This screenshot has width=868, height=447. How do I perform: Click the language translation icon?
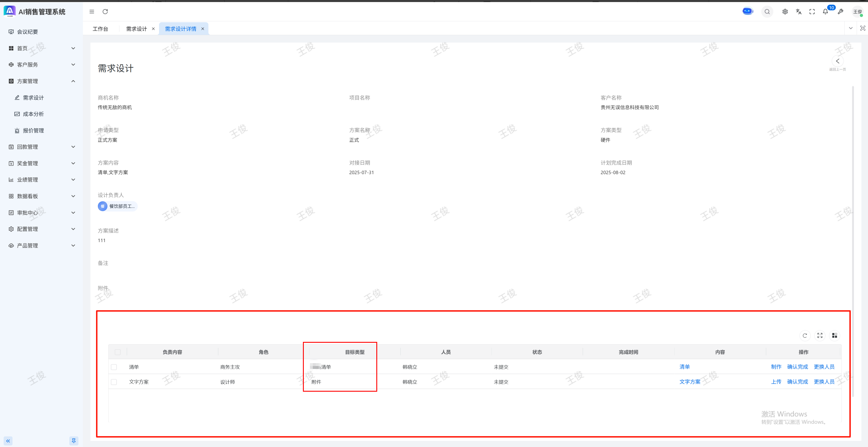pyautogui.click(x=798, y=12)
